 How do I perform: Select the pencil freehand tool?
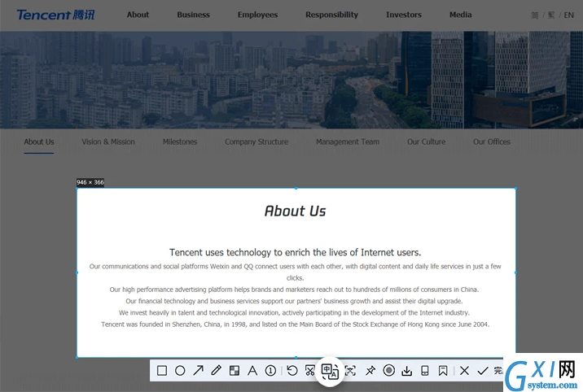coord(216,371)
